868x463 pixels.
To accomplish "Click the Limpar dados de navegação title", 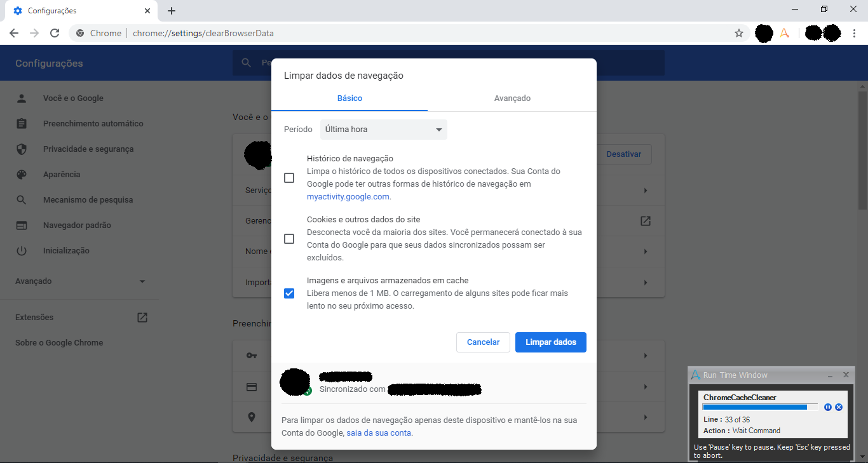I will tap(344, 76).
